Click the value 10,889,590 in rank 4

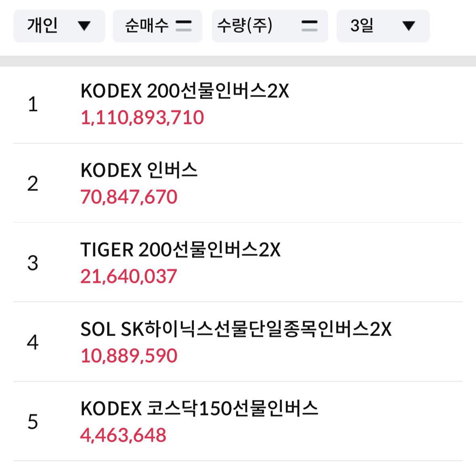(x=129, y=355)
